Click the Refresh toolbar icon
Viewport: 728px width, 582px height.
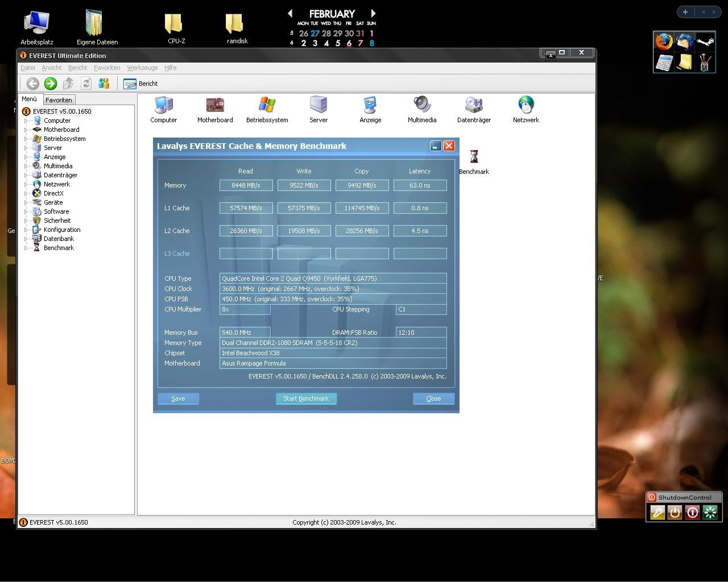click(86, 84)
